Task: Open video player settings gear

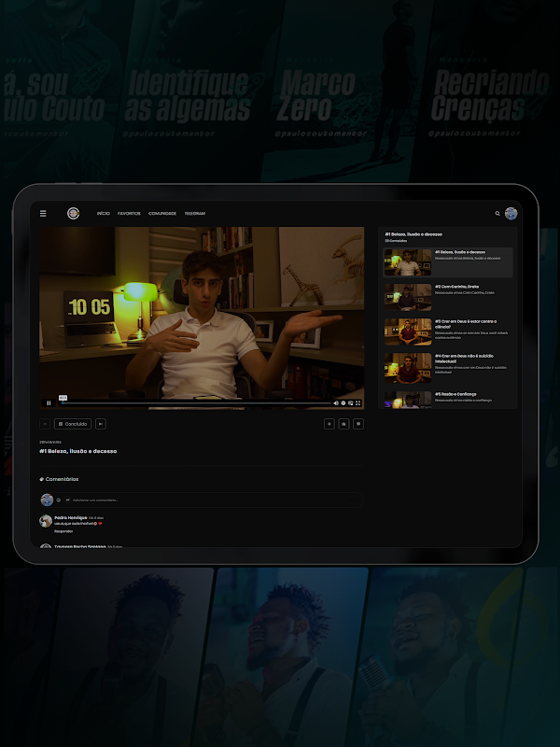Action: (343, 403)
